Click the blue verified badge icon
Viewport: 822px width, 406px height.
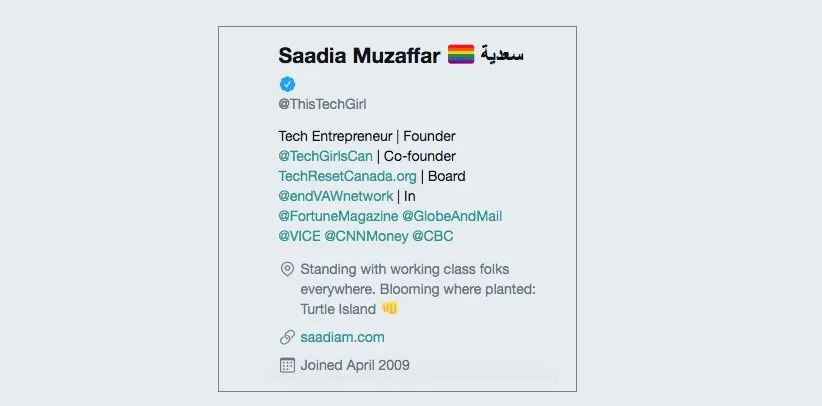click(287, 84)
